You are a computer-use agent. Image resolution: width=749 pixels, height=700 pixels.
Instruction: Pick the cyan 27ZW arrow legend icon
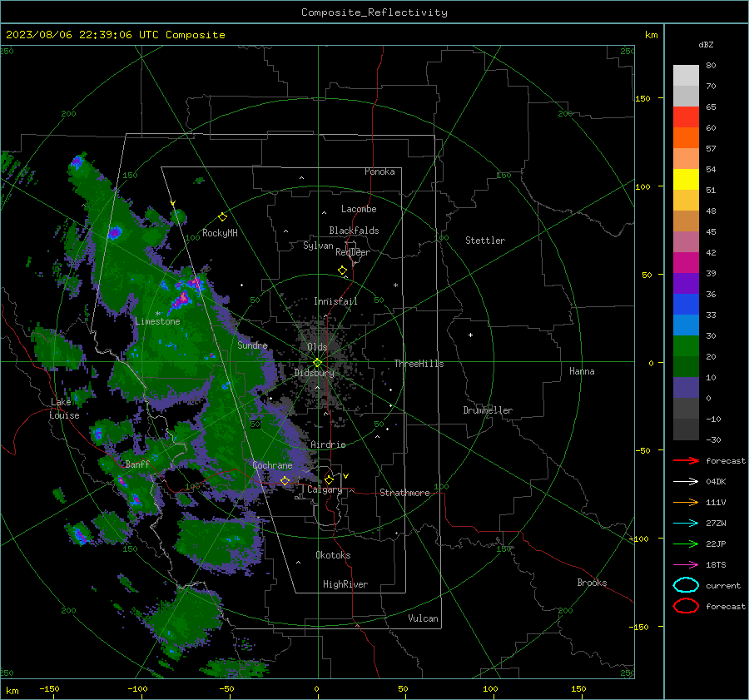(x=686, y=523)
